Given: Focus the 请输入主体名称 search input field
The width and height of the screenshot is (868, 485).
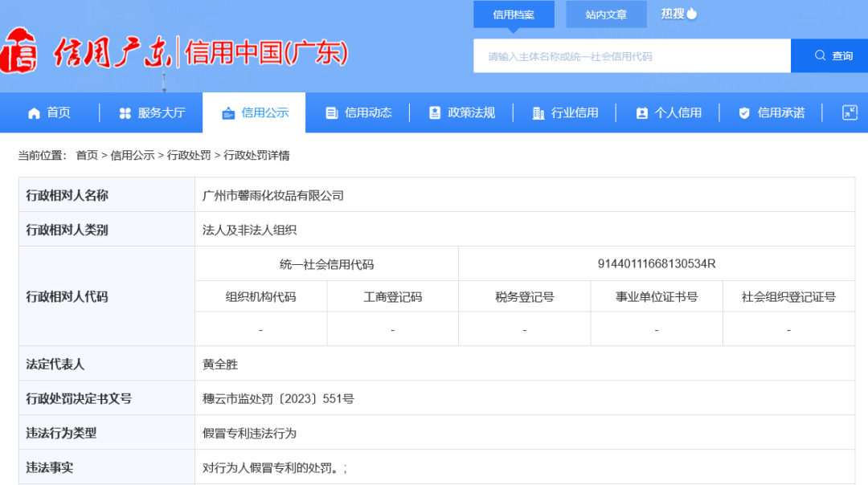Looking at the screenshot, I should point(632,56).
